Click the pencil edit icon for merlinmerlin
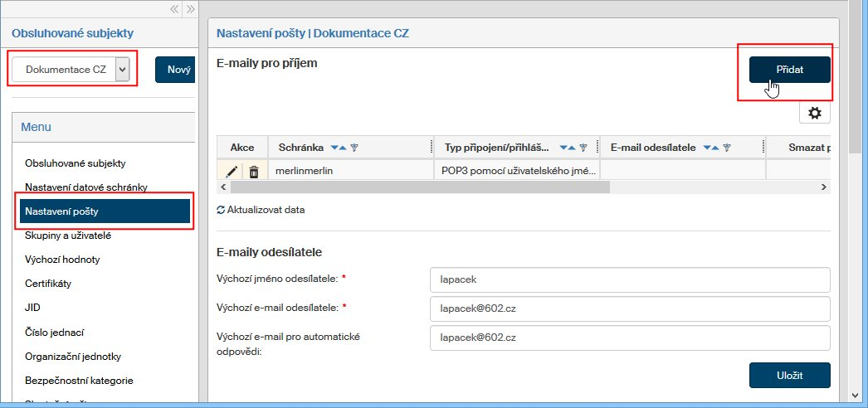 [232, 171]
